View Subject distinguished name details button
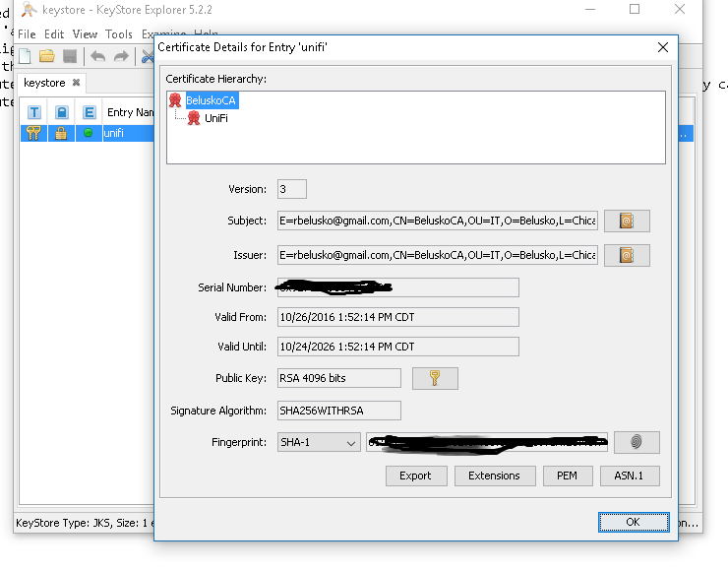Screen dimensions: 728x571 click(627, 222)
